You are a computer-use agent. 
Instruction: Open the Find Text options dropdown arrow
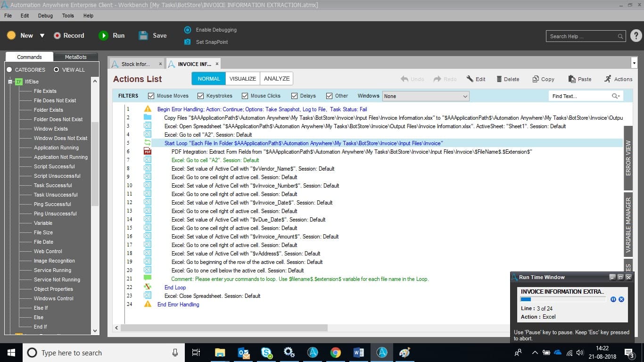(618, 96)
